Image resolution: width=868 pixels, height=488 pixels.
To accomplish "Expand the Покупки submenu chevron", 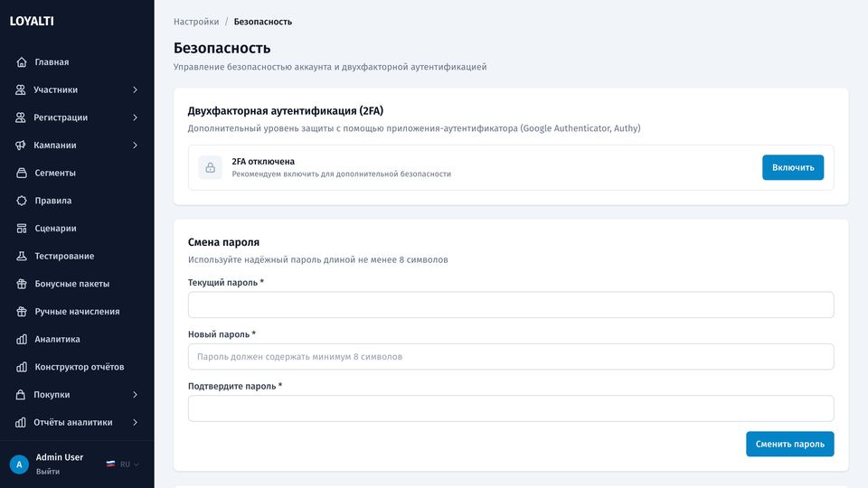I will tap(135, 395).
